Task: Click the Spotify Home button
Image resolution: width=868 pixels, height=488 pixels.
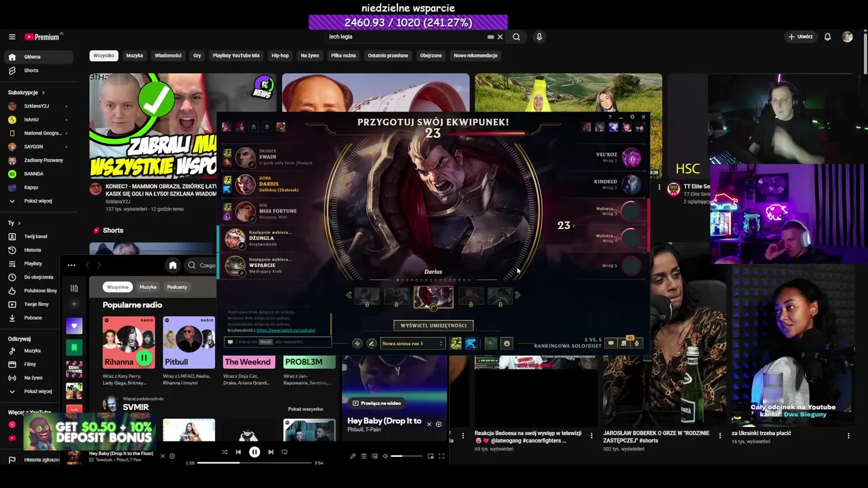Action: [x=173, y=265]
